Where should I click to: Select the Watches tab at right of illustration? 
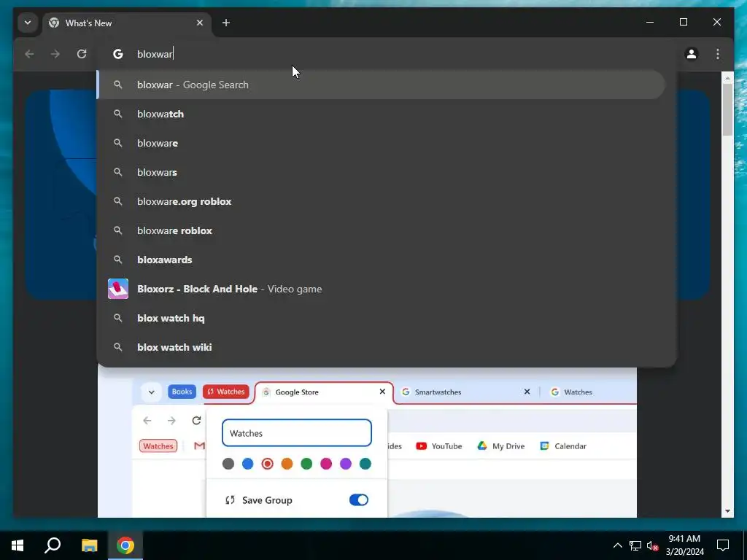pos(591,392)
